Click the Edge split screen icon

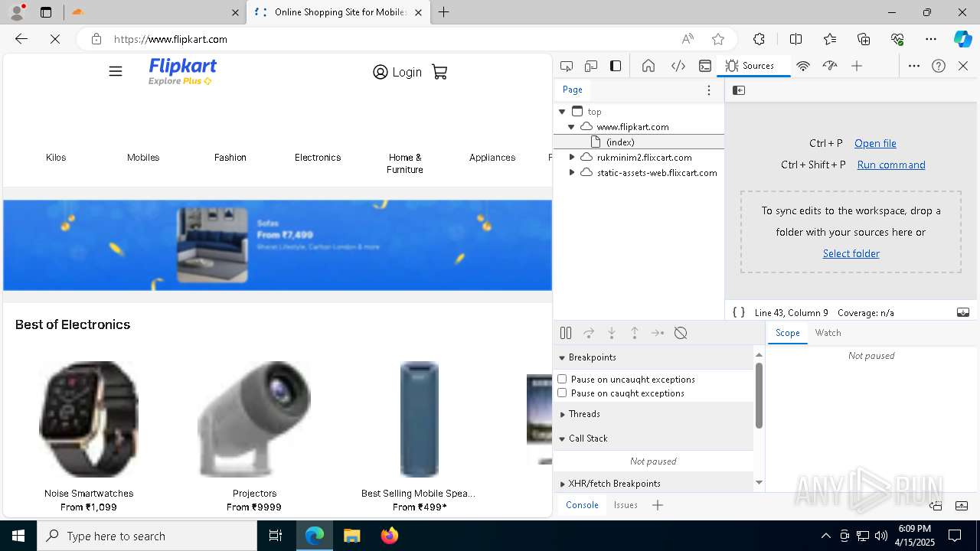click(795, 39)
